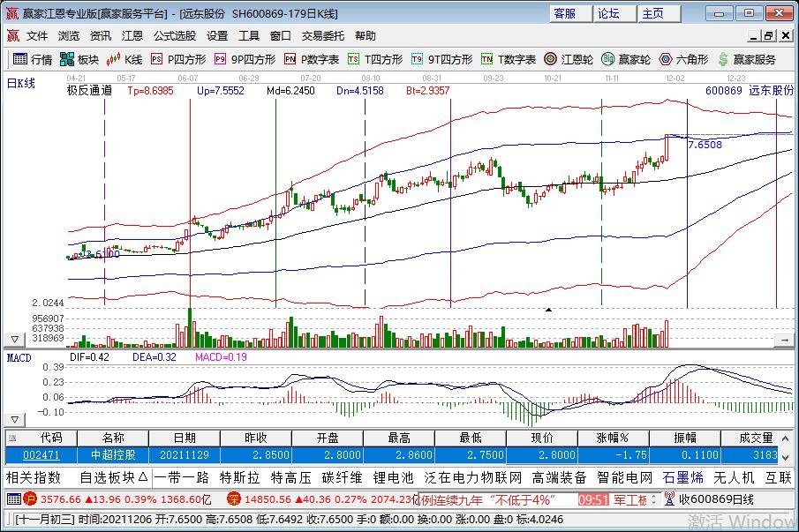The width and height of the screenshot is (799, 532).
Task: Select the 泛在电力物联网 sector tab
Action: 473,477
